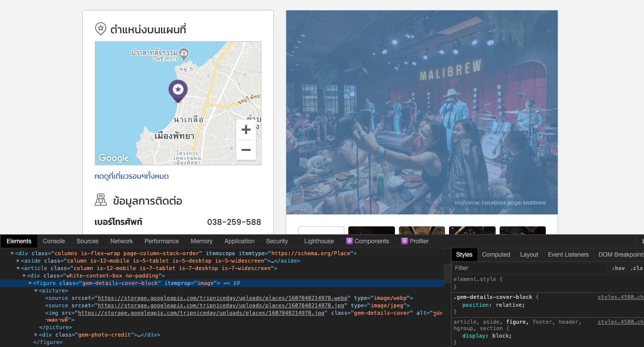The height and width of the screenshot is (347, 644).
Task: Select the Styles pane tab
Action: point(464,255)
